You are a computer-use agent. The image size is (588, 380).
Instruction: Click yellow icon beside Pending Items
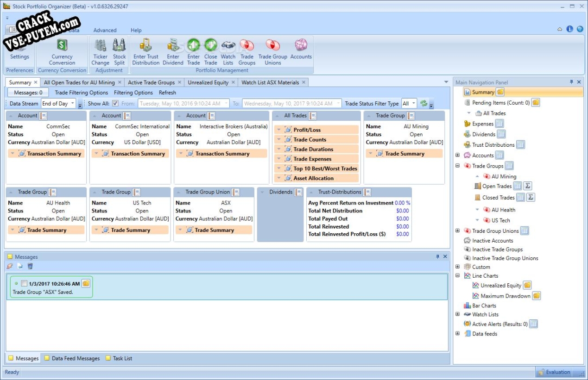tap(536, 103)
